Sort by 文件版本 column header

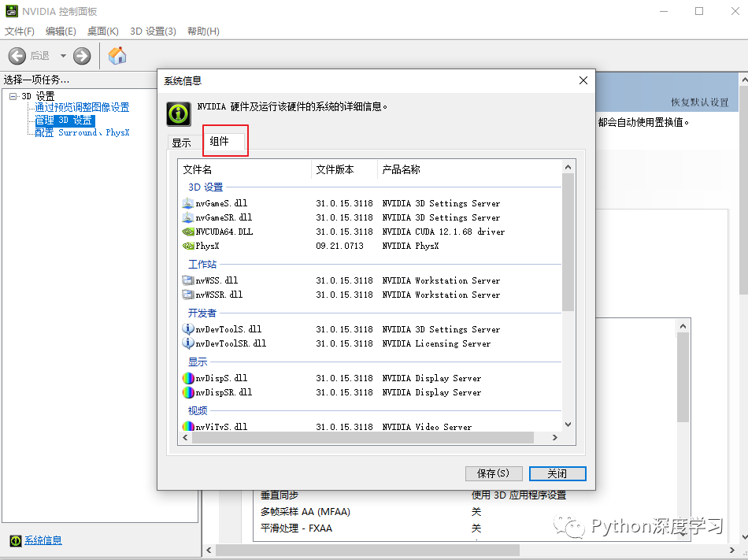pos(344,169)
